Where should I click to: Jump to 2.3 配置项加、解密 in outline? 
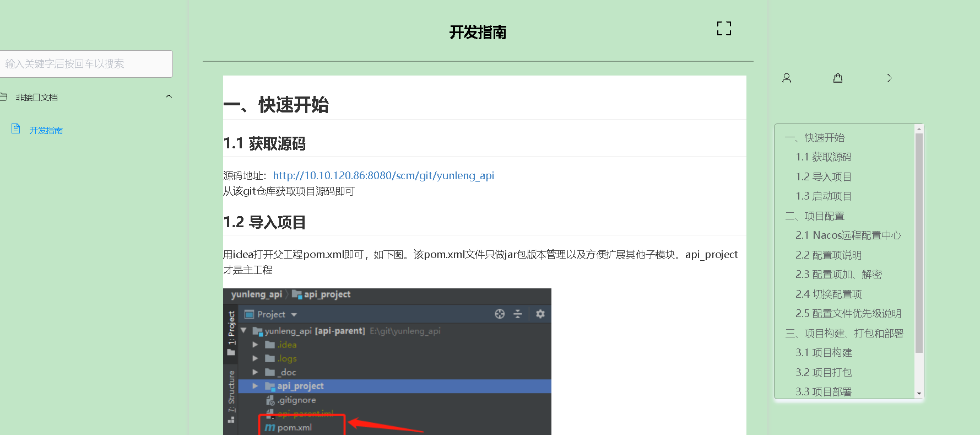[838, 275]
